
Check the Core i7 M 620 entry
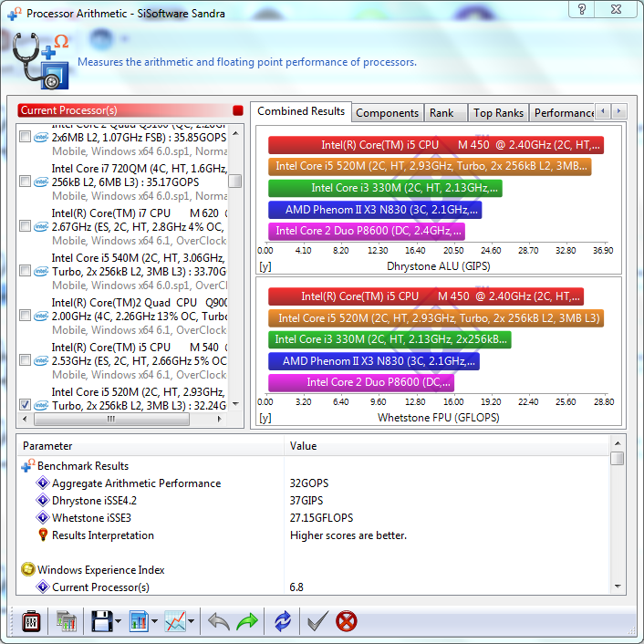(25, 226)
